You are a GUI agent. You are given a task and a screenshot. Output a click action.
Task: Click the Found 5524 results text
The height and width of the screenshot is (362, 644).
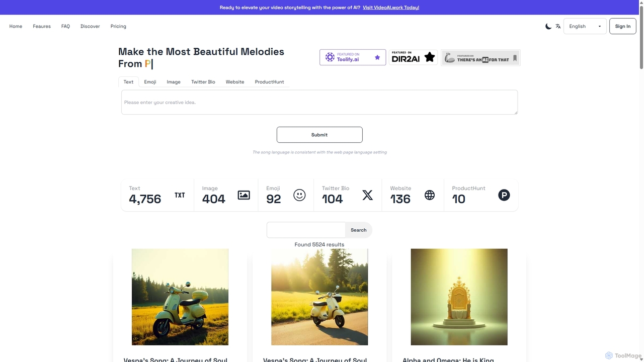pos(319,244)
